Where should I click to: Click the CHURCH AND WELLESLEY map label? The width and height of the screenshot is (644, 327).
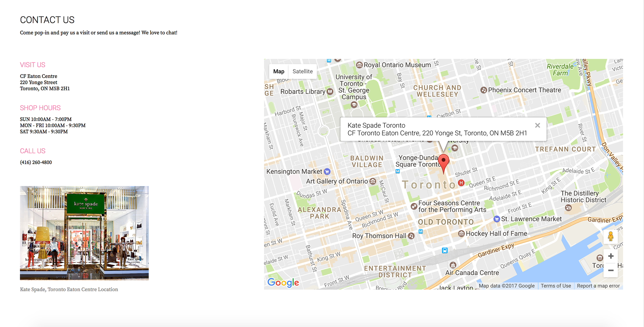click(x=437, y=91)
